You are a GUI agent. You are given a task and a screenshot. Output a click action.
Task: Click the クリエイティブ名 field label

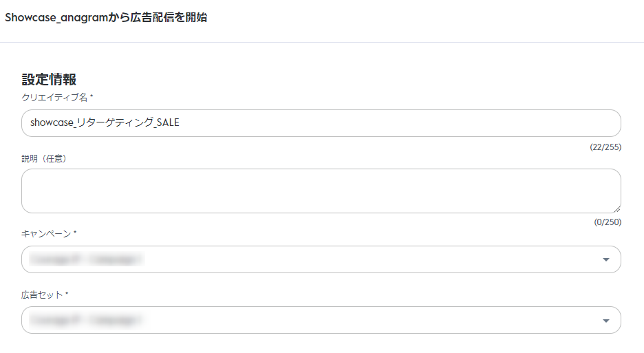click(55, 98)
